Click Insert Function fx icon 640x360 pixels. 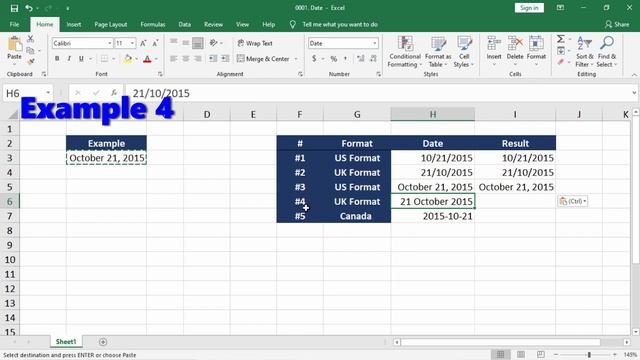coord(114,93)
